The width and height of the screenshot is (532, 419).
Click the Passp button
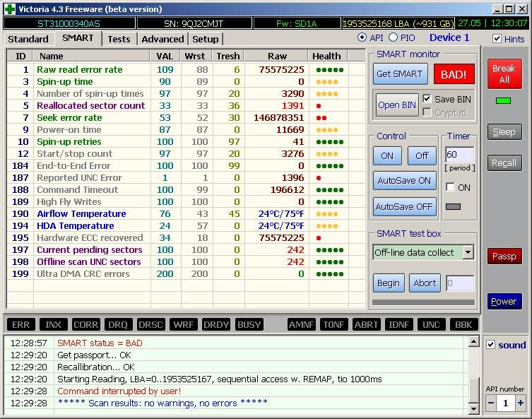(504, 256)
